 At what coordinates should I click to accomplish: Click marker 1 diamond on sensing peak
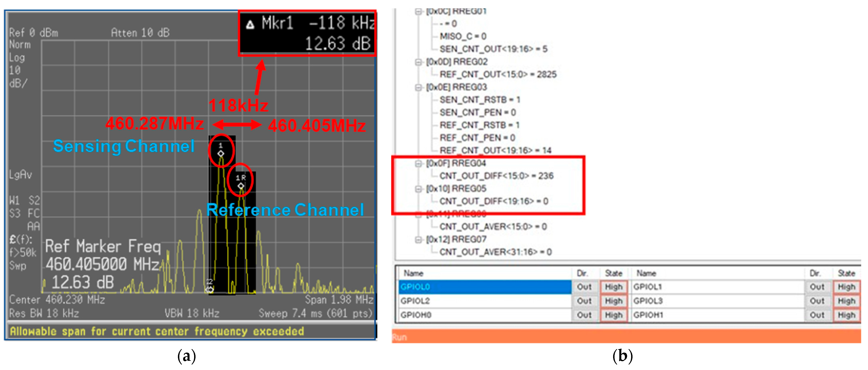click(x=221, y=154)
